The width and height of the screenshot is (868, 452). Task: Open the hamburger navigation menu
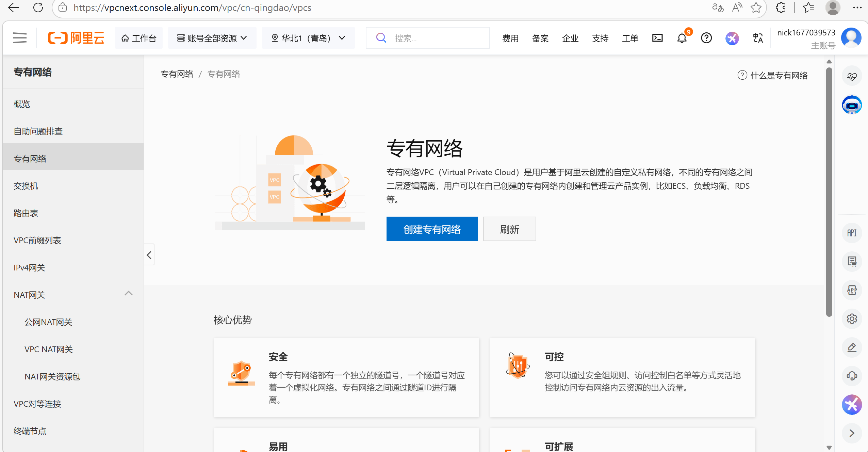click(19, 38)
